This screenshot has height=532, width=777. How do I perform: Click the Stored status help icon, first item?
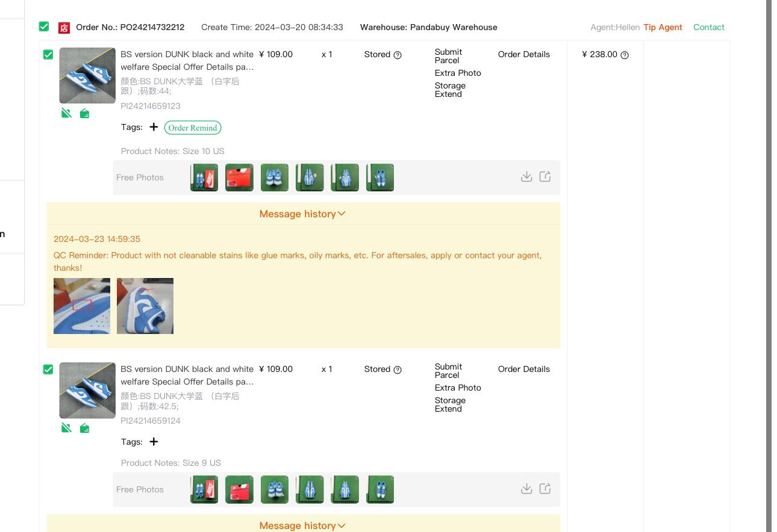click(398, 55)
